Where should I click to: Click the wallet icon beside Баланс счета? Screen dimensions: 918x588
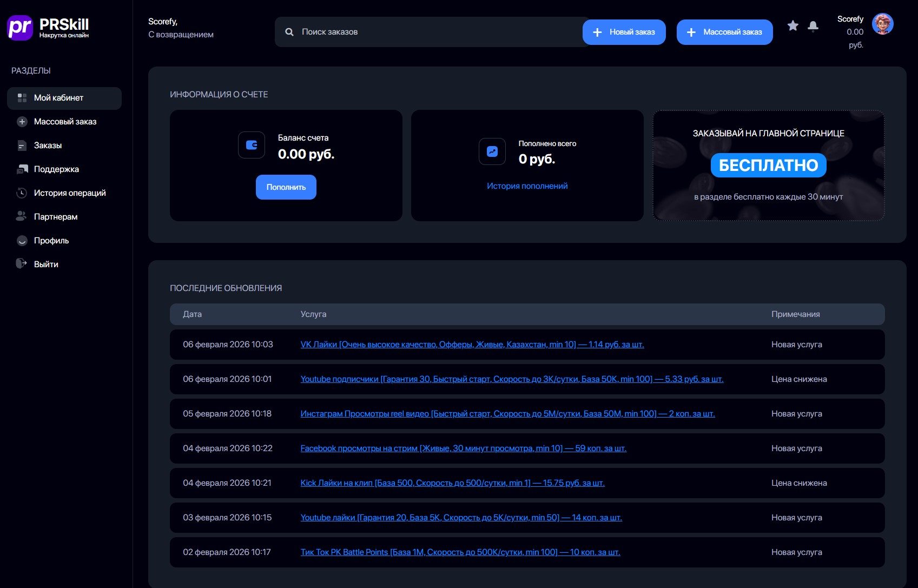pos(252,145)
